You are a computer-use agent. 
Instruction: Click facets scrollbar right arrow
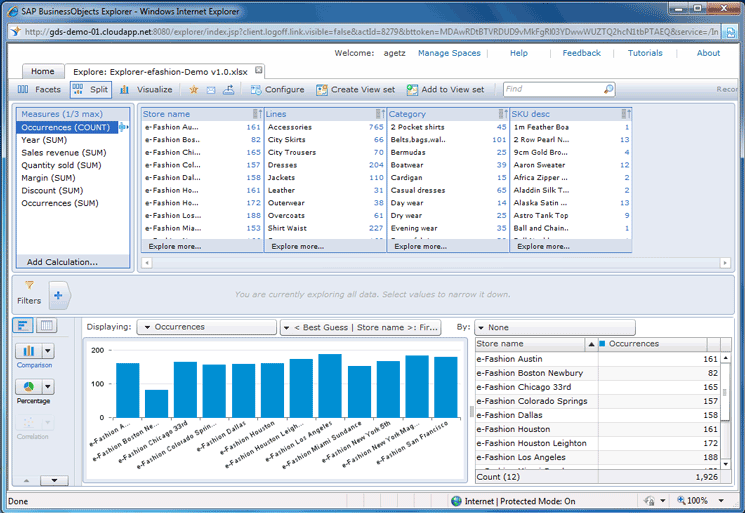(725, 263)
